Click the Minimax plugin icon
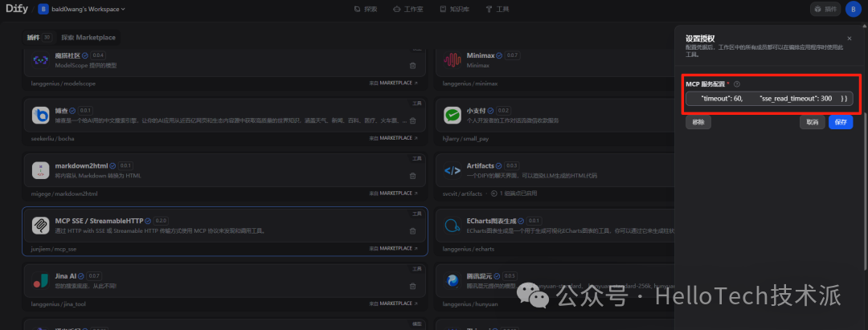 tap(452, 60)
